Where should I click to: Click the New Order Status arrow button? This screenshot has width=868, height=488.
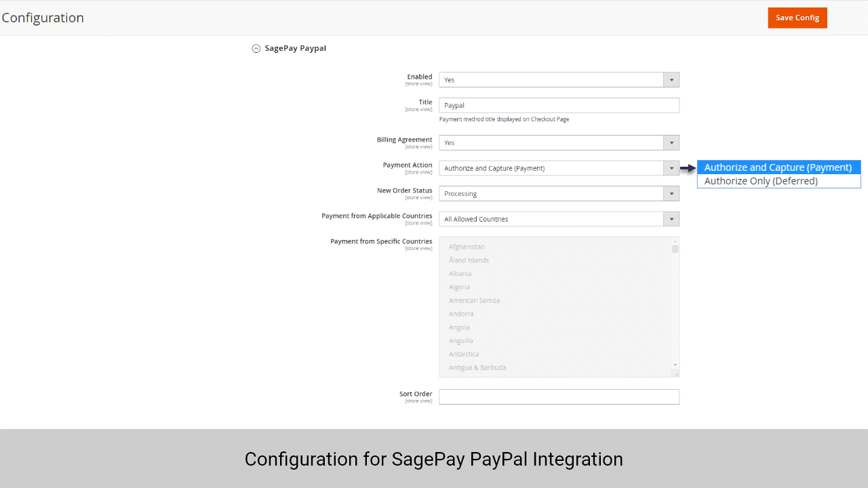671,194
